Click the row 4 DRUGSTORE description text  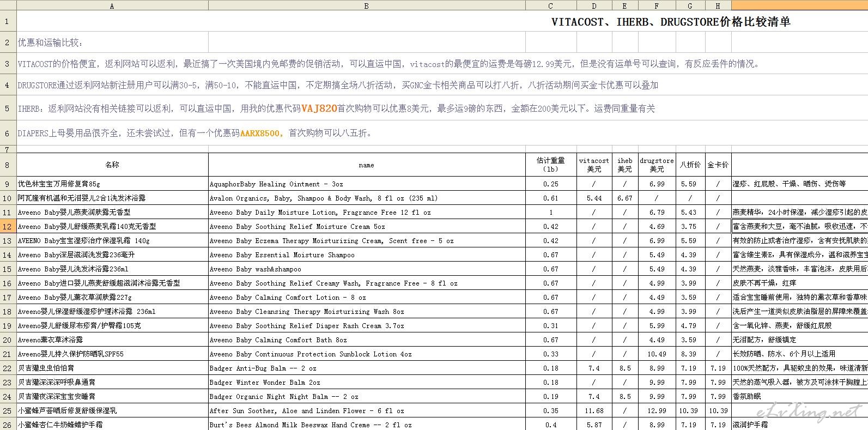(x=338, y=85)
